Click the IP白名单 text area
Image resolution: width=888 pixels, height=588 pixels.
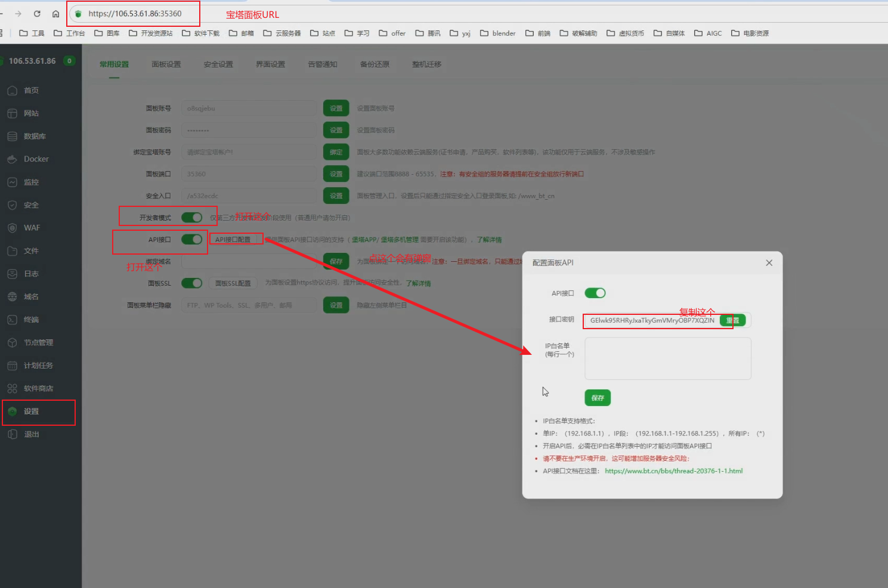667,358
